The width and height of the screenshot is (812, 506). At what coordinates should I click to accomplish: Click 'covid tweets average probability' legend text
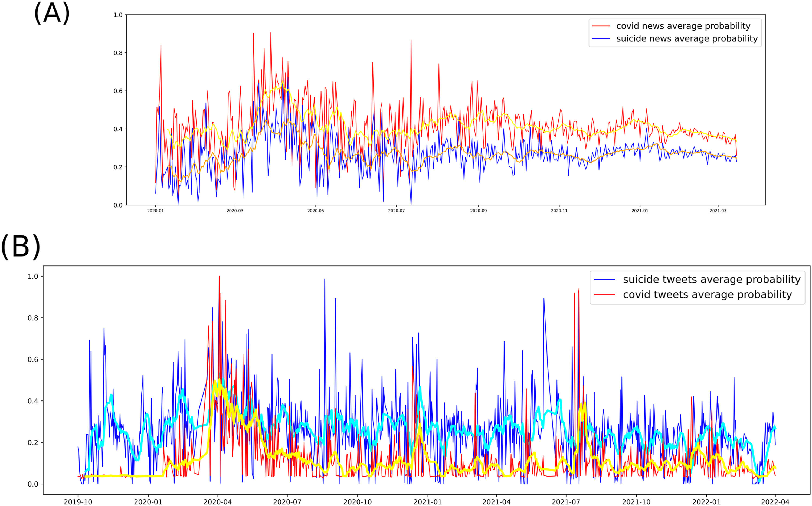coord(707,294)
